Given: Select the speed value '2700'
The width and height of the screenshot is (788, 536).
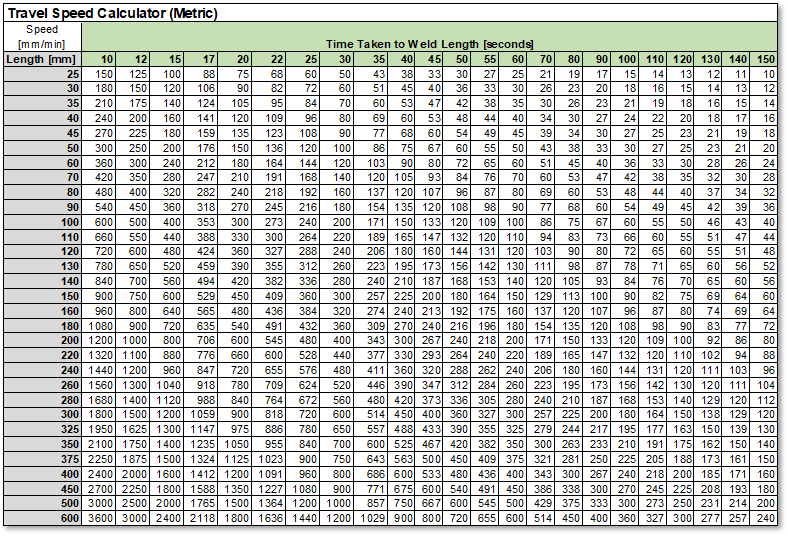Looking at the screenshot, I should click(101, 489).
